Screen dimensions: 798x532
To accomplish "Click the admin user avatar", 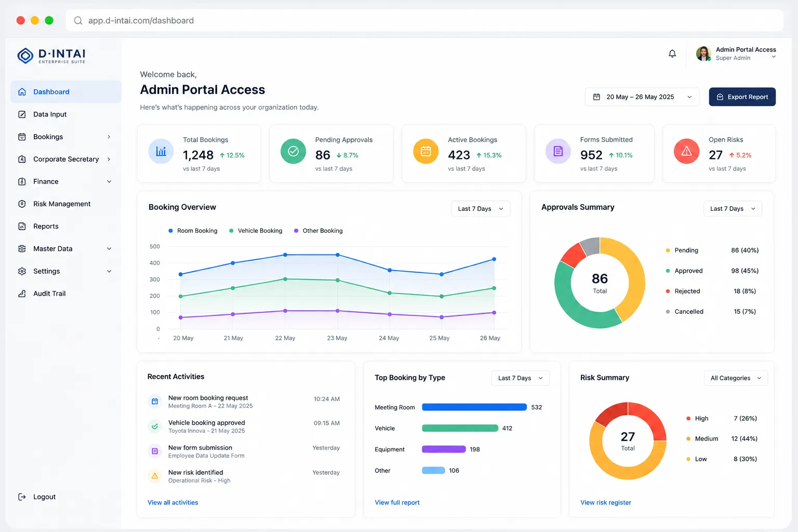I will coord(703,54).
